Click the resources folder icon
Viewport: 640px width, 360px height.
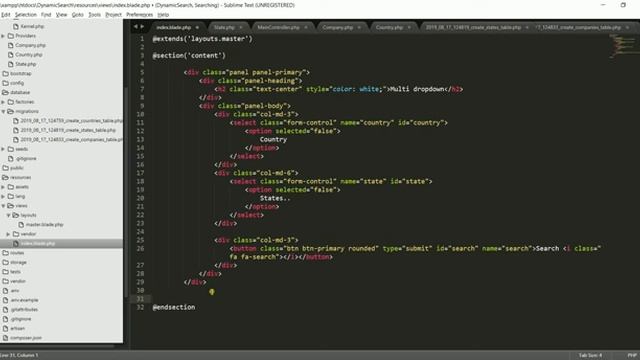click(x=6, y=178)
